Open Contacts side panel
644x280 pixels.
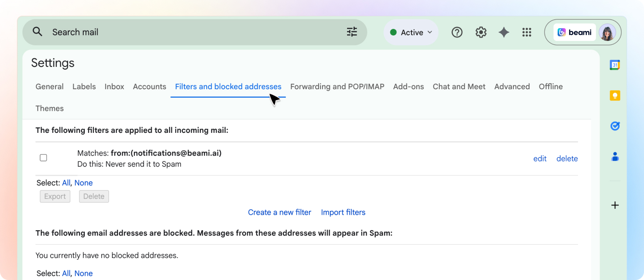click(x=615, y=156)
